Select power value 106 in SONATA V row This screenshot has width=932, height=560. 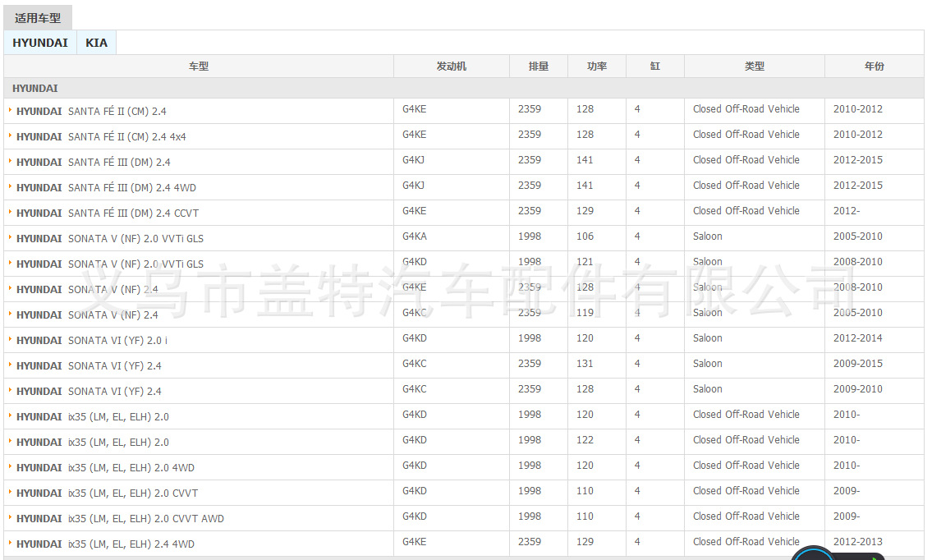click(x=585, y=236)
